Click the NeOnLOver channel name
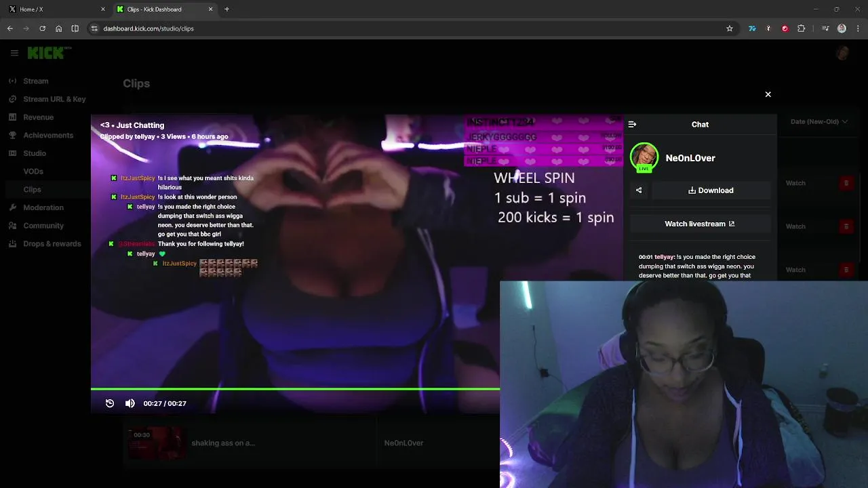This screenshot has width=868, height=488. (690, 158)
